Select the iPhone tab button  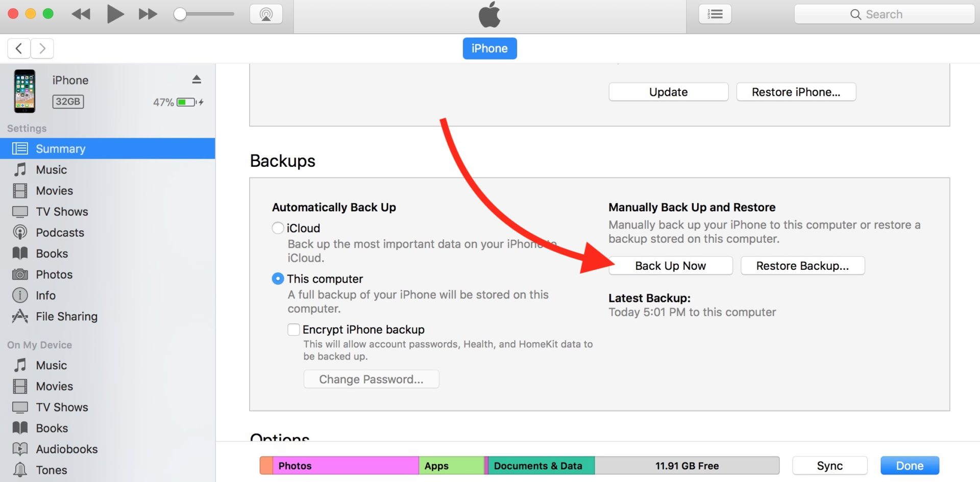[x=489, y=48]
